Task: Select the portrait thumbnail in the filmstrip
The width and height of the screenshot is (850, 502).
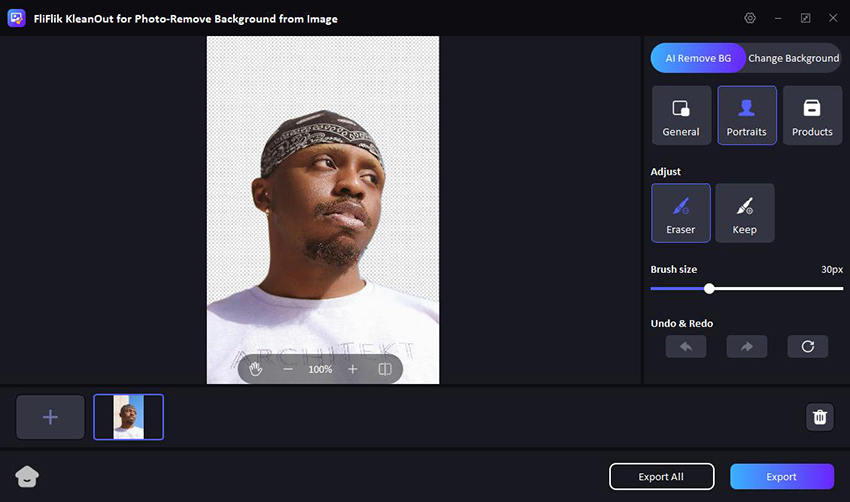Action: pyautogui.click(x=129, y=417)
